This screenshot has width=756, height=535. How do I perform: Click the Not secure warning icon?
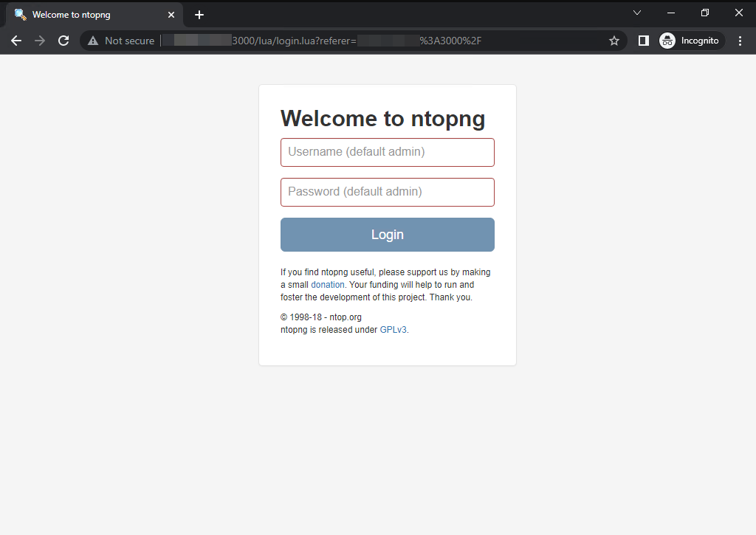pyautogui.click(x=92, y=41)
